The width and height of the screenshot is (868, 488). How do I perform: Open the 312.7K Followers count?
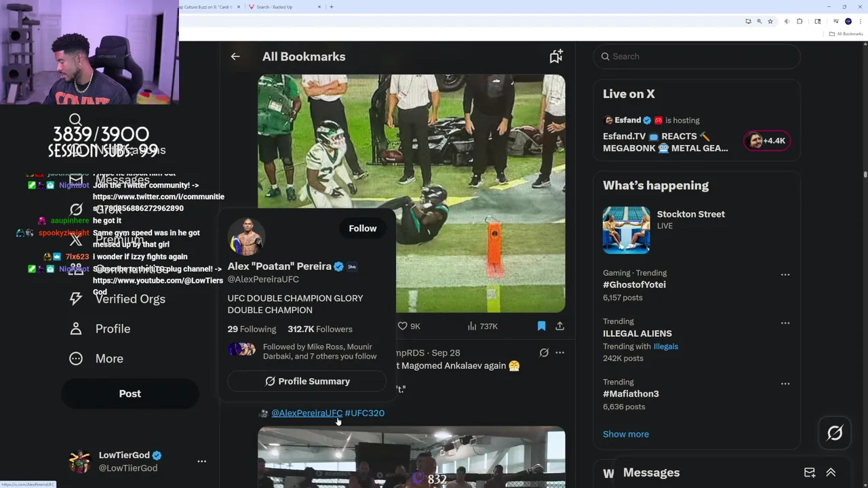pyautogui.click(x=320, y=329)
